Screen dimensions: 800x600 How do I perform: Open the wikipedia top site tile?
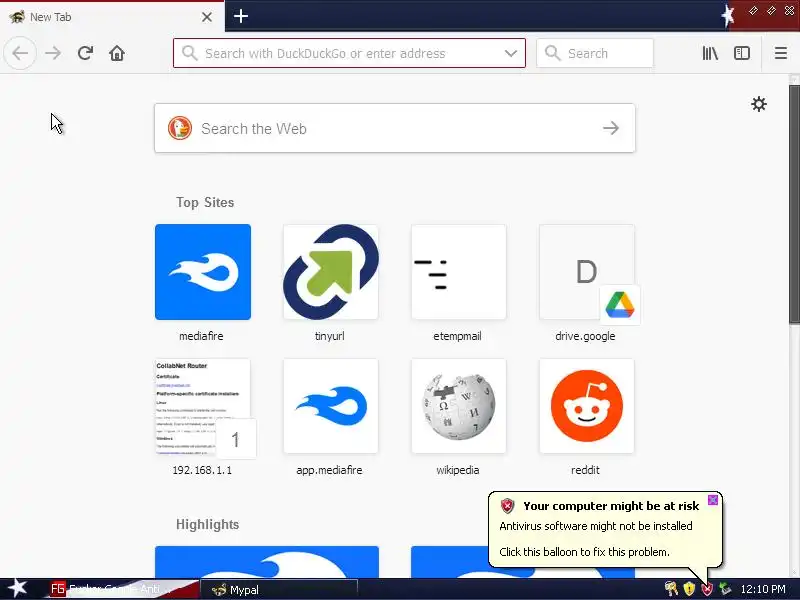(x=459, y=406)
